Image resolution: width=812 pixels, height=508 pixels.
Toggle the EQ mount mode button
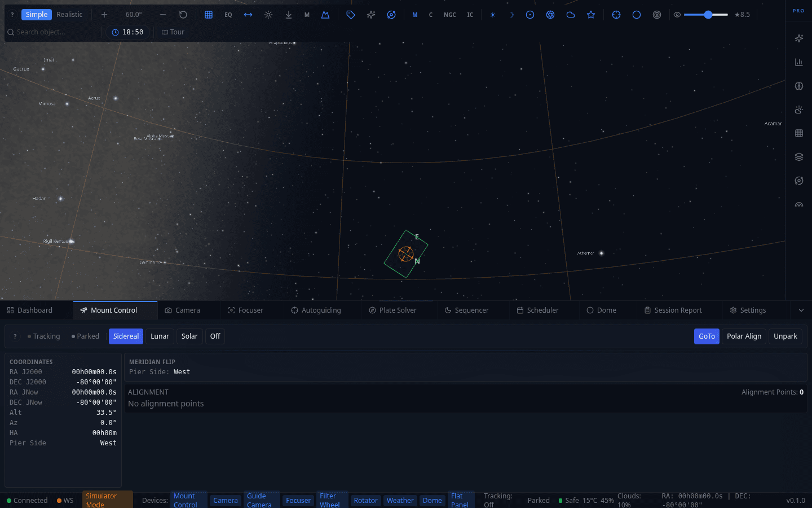(x=228, y=15)
